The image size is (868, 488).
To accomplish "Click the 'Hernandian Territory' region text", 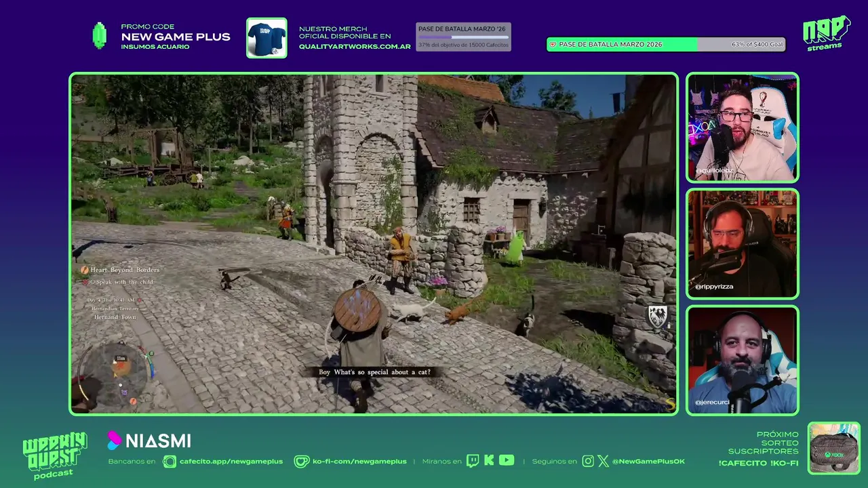I will [x=114, y=308].
